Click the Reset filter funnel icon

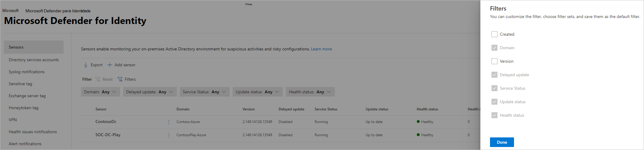[x=98, y=79]
